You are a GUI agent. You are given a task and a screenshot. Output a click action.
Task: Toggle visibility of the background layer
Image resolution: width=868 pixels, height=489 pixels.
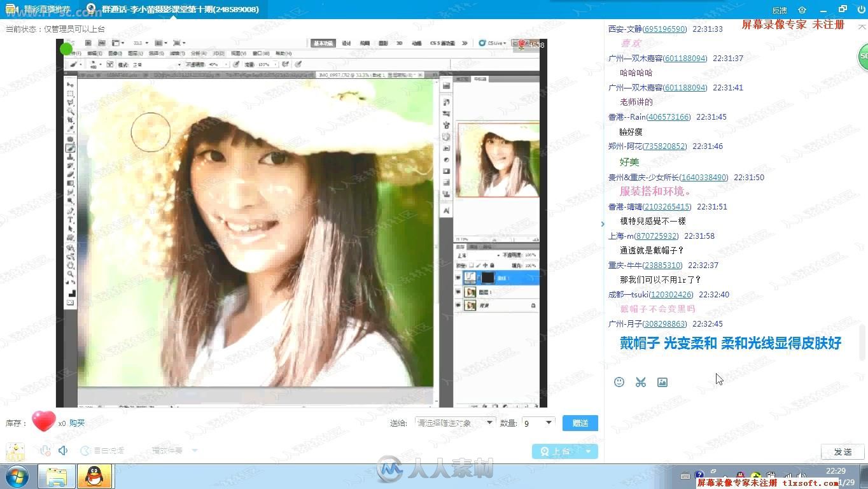[x=458, y=305]
